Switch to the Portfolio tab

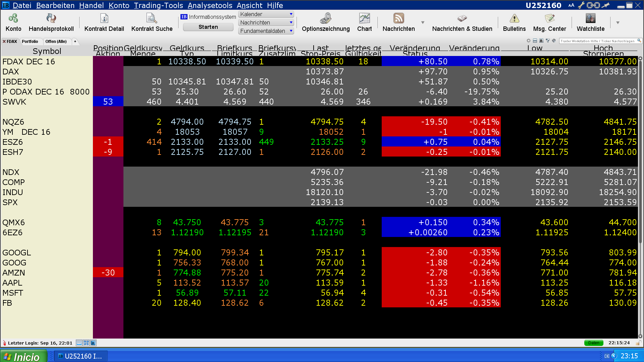[x=30, y=42]
